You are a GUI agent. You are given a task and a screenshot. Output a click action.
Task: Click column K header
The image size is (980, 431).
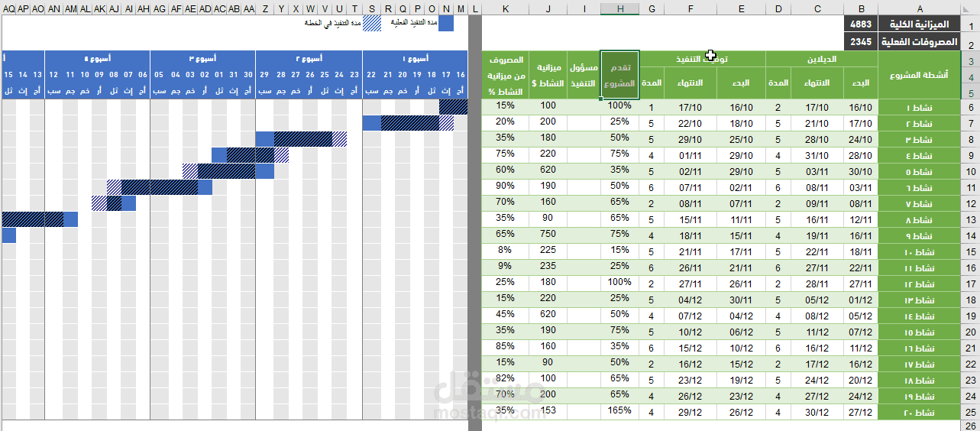[x=506, y=8]
